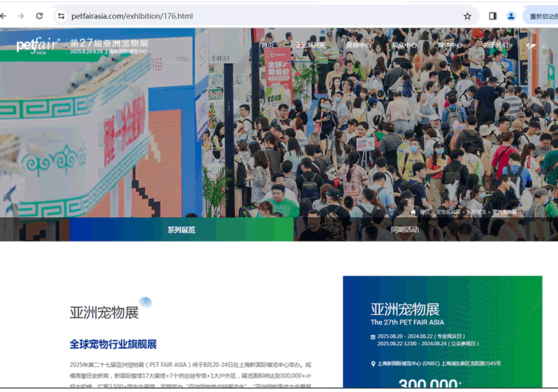Click the 300,000+ statistic in the card

[430, 383]
